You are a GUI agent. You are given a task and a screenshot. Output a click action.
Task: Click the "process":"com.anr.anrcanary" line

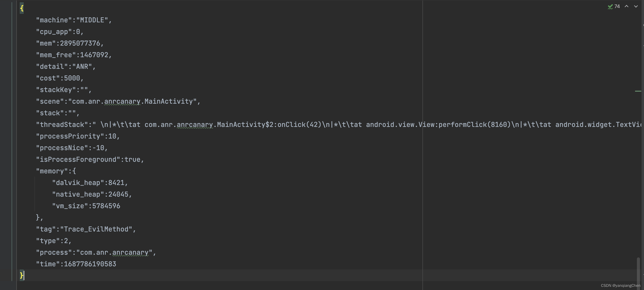tap(96, 252)
